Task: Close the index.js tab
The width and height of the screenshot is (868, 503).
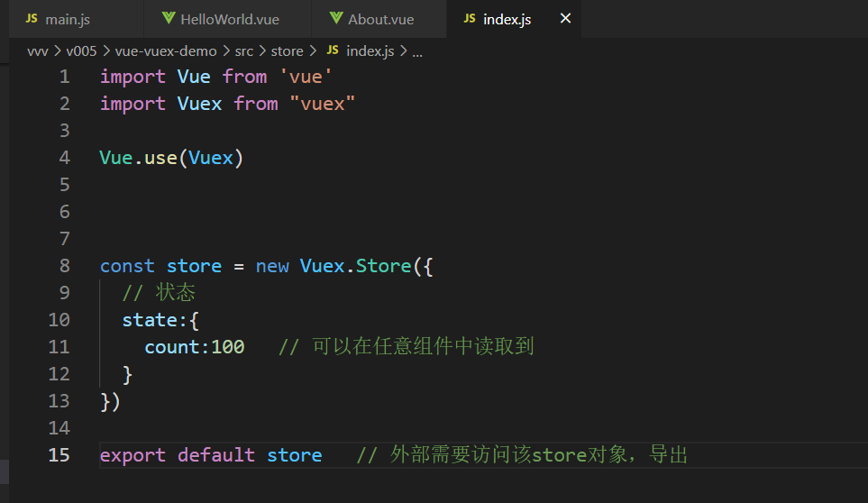Action: pyautogui.click(x=565, y=18)
